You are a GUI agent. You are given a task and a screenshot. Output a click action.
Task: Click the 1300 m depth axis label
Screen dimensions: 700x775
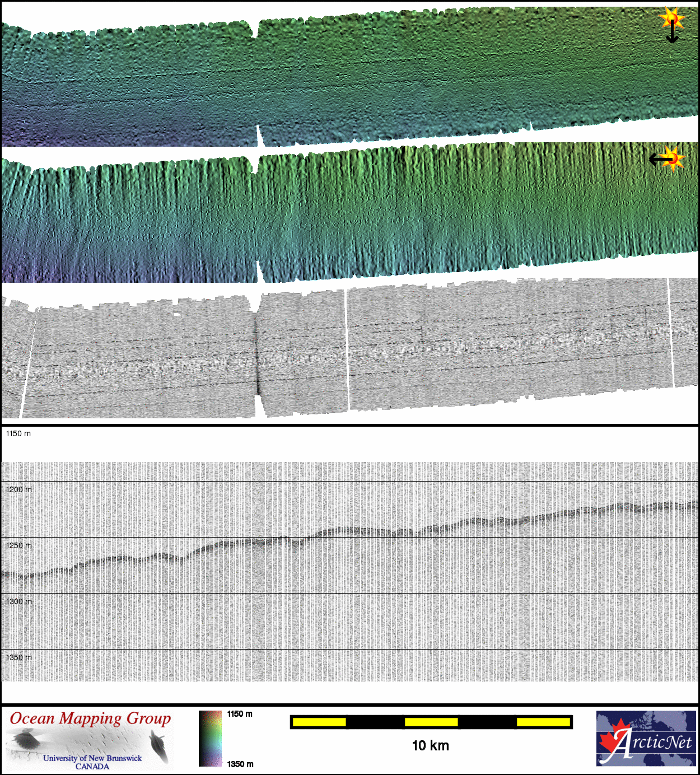18,601
